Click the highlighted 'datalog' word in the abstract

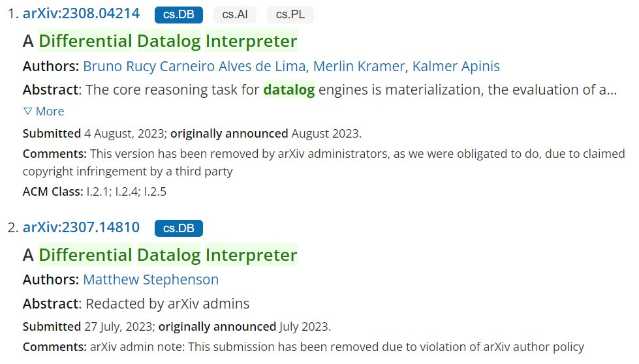tap(288, 90)
